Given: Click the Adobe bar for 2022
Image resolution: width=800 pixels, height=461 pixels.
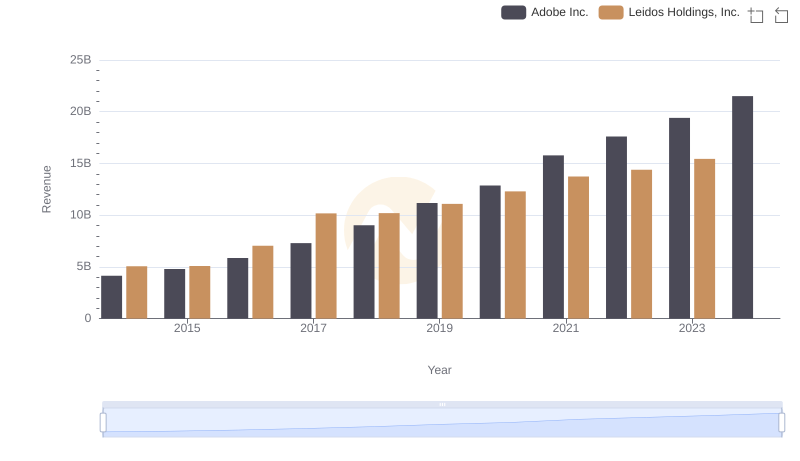Looking at the screenshot, I should click(x=616, y=227).
